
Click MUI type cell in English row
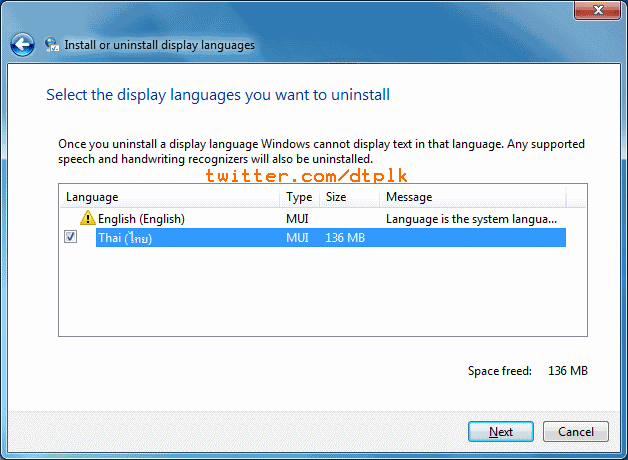tap(297, 219)
